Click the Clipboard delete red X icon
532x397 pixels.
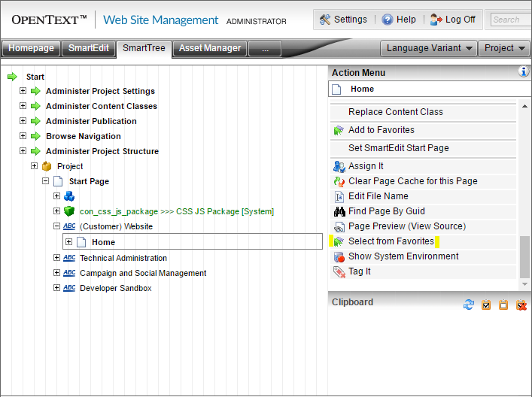521,305
